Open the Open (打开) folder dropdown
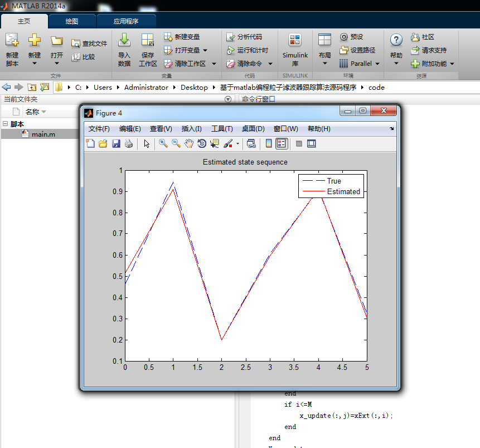Image resolution: width=480 pixels, height=448 pixels. (x=57, y=50)
